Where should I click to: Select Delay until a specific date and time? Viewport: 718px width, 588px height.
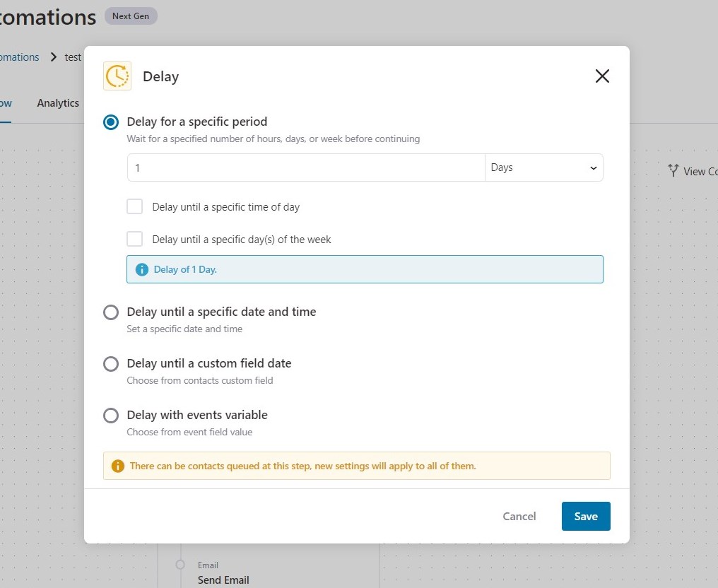coord(111,312)
